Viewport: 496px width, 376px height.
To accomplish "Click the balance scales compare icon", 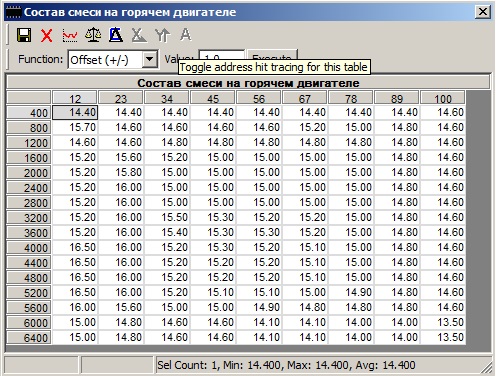I will tap(93, 35).
